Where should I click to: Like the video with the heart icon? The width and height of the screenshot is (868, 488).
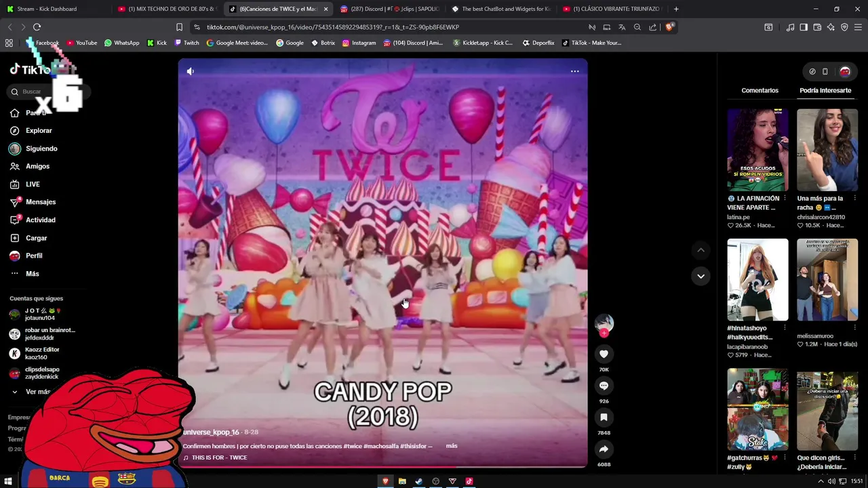604,354
